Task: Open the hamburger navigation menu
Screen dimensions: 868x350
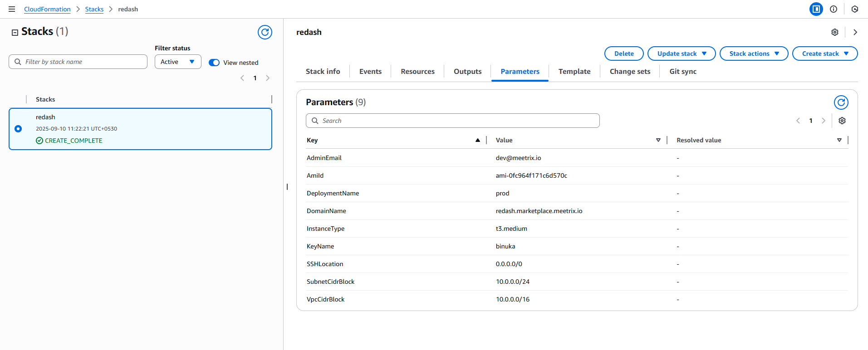Action: (x=12, y=9)
